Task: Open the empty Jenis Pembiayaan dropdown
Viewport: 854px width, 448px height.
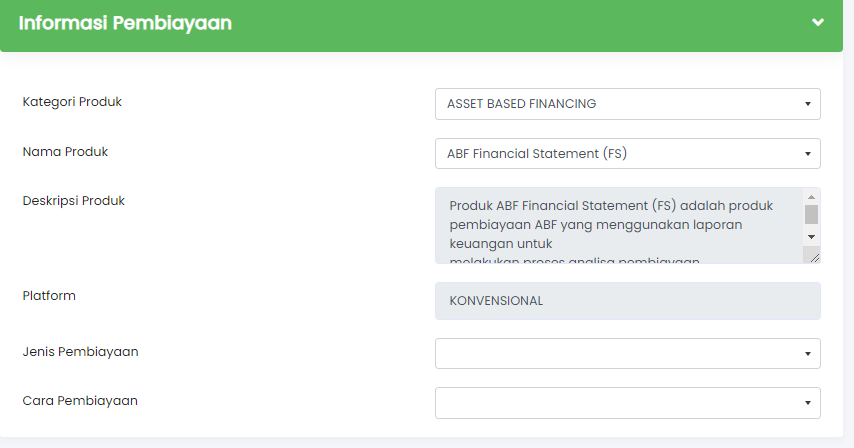Action: pos(627,353)
